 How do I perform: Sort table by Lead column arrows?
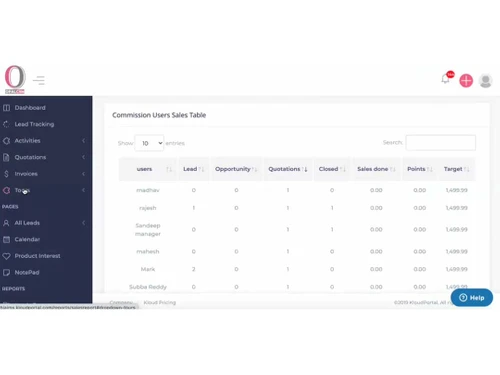(201, 169)
